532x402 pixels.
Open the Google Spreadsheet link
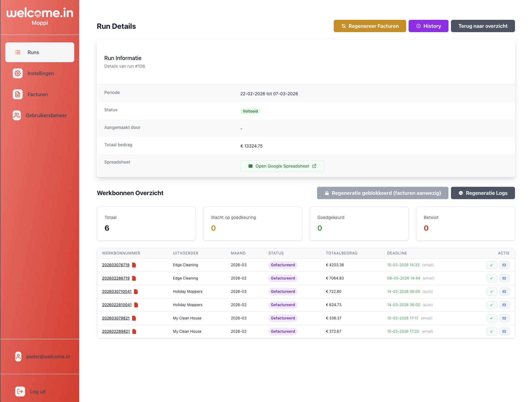tap(282, 166)
